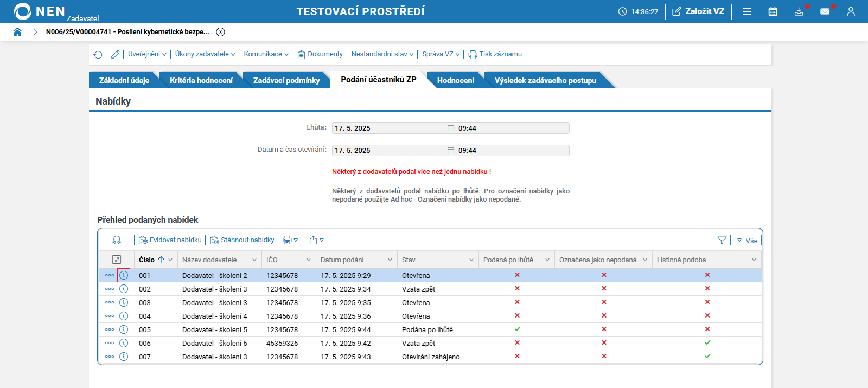868x388 pixels.
Task: Open the calendar icon in top bar
Action: point(773,11)
